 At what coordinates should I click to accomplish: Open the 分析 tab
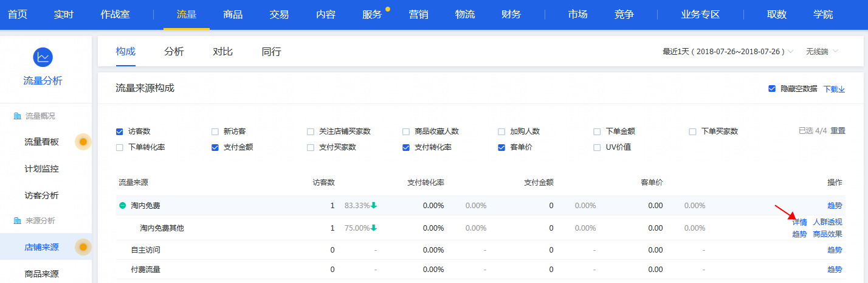tap(174, 52)
